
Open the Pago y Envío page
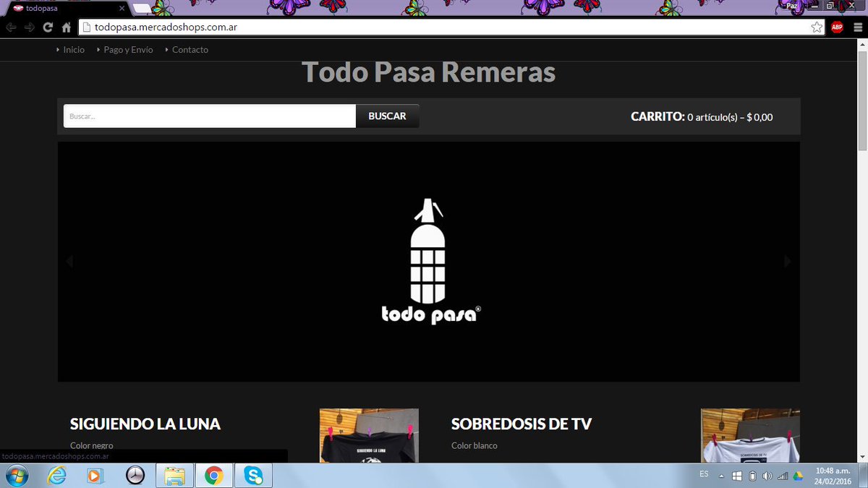128,50
